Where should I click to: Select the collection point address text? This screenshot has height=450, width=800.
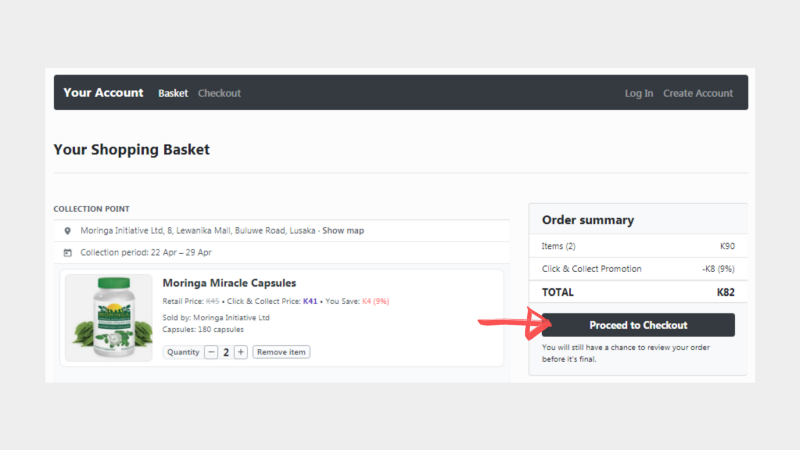tap(197, 231)
